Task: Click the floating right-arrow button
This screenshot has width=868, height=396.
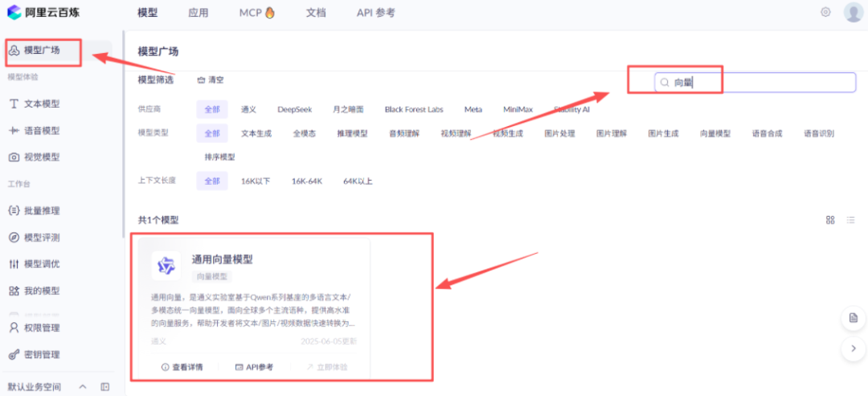Action: tap(853, 349)
